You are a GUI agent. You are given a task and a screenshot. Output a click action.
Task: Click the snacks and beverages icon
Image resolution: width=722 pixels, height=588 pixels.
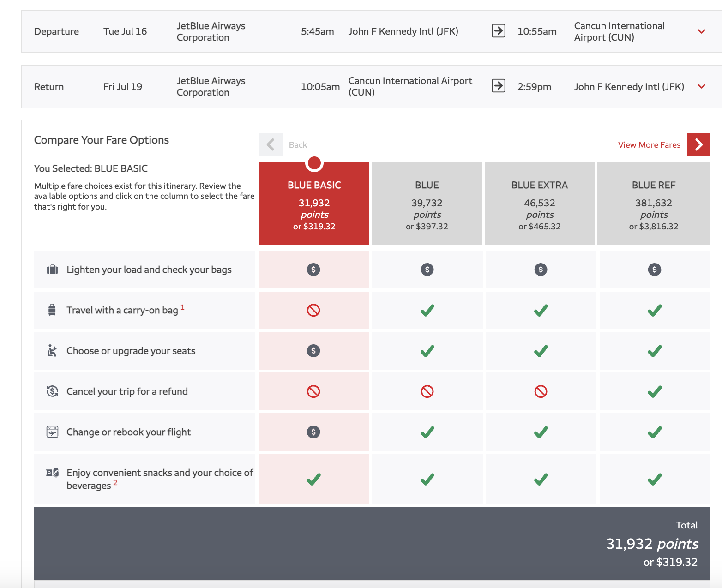click(x=52, y=473)
